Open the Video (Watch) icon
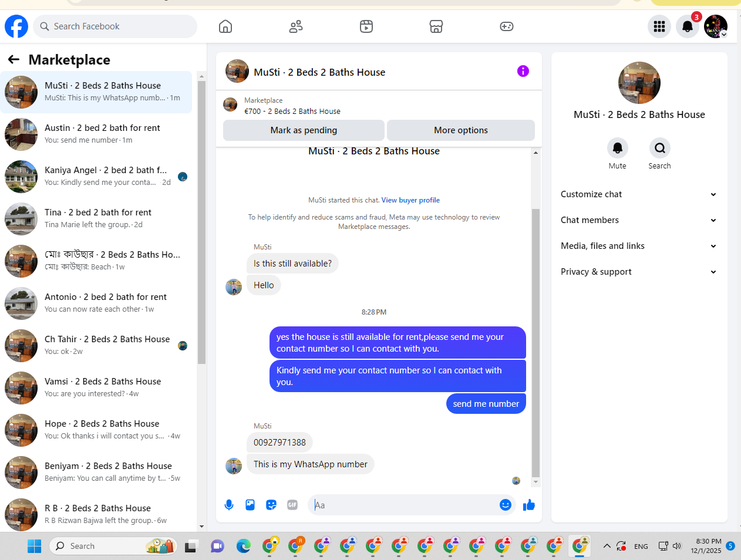The height and width of the screenshot is (560, 741). (366, 26)
